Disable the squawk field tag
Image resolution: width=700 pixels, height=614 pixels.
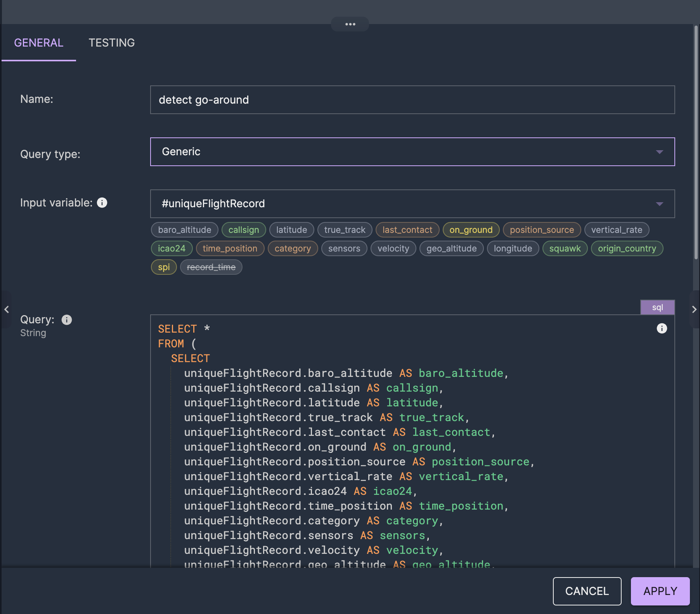pyautogui.click(x=565, y=248)
